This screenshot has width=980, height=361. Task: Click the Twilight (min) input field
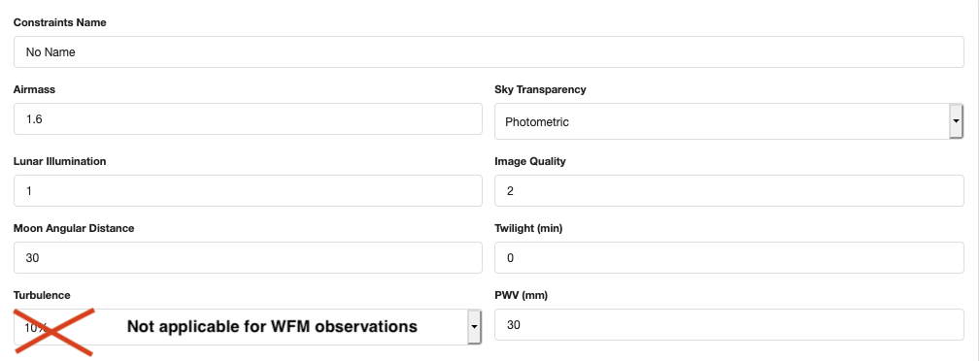(729, 257)
